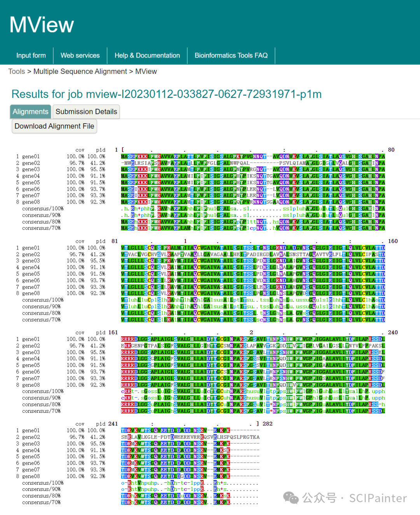The width and height of the screenshot is (420, 515).
Task: Go to Bioinformatics Tools FAQ
Action: pyautogui.click(x=231, y=56)
